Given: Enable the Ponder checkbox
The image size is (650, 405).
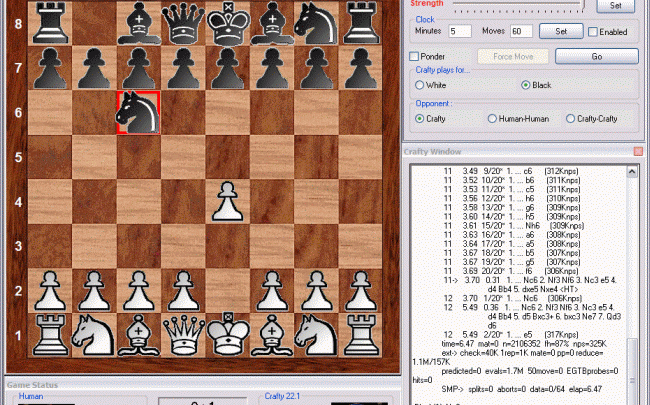Looking at the screenshot, I should 415,57.
